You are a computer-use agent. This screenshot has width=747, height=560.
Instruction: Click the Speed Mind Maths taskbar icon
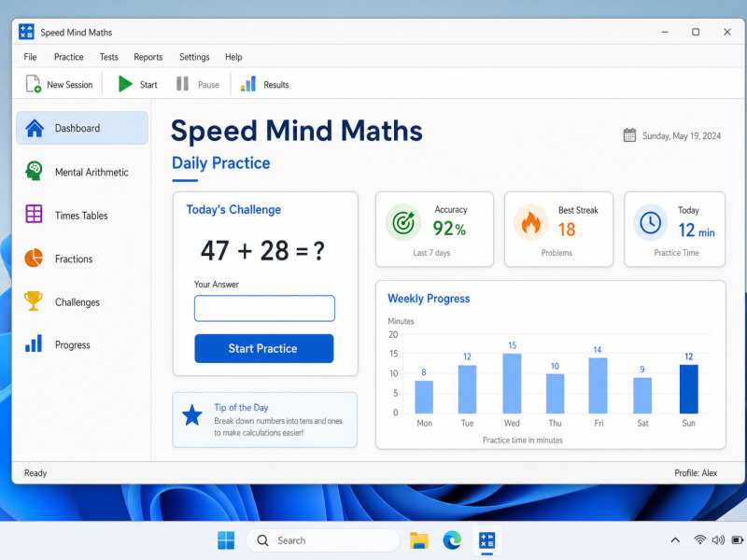[486, 540]
